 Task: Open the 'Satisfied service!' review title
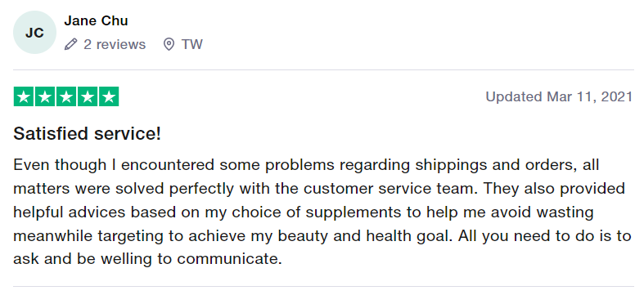coord(87,134)
